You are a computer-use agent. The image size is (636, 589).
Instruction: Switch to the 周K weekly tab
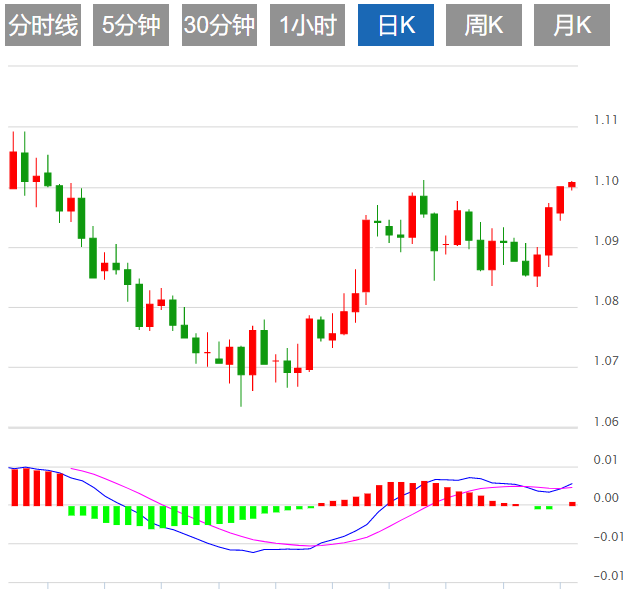coord(484,25)
